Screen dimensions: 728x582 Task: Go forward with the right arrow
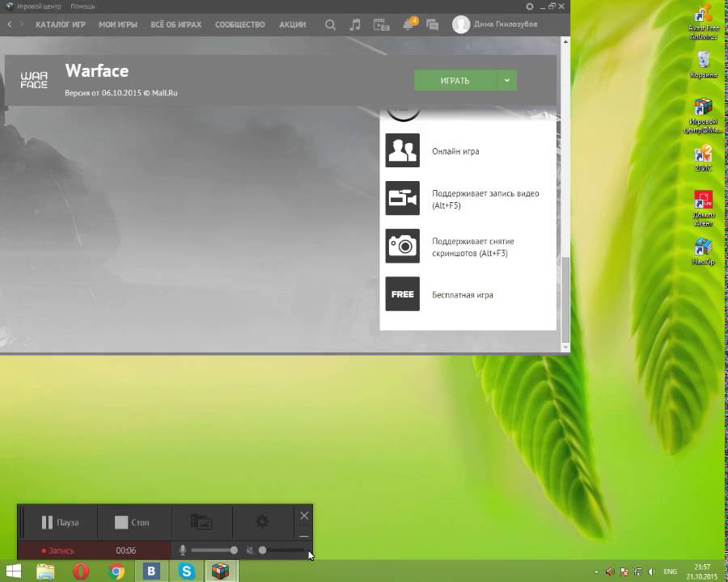coord(21,24)
